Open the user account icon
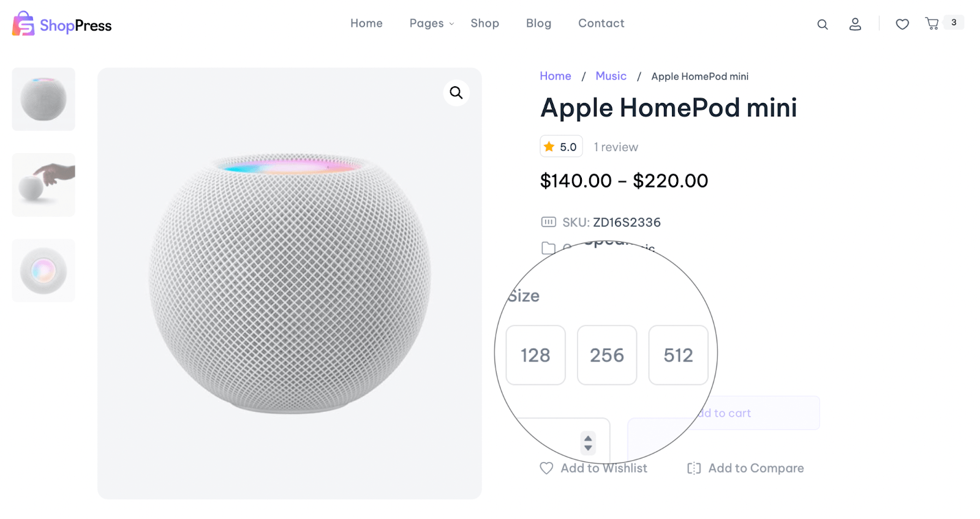The width and height of the screenshot is (980, 519). coord(855,24)
